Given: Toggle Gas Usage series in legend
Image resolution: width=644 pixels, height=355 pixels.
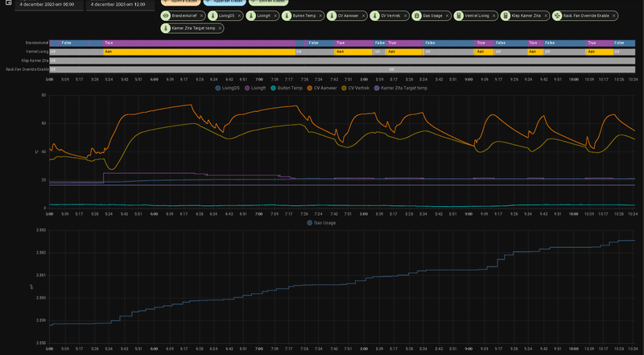Looking at the screenshot, I should pyautogui.click(x=324, y=222).
